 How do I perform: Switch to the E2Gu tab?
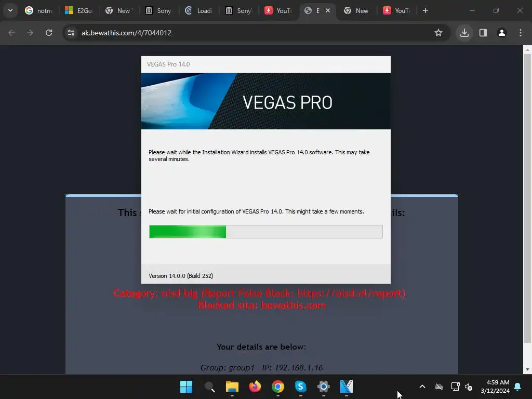(x=79, y=10)
